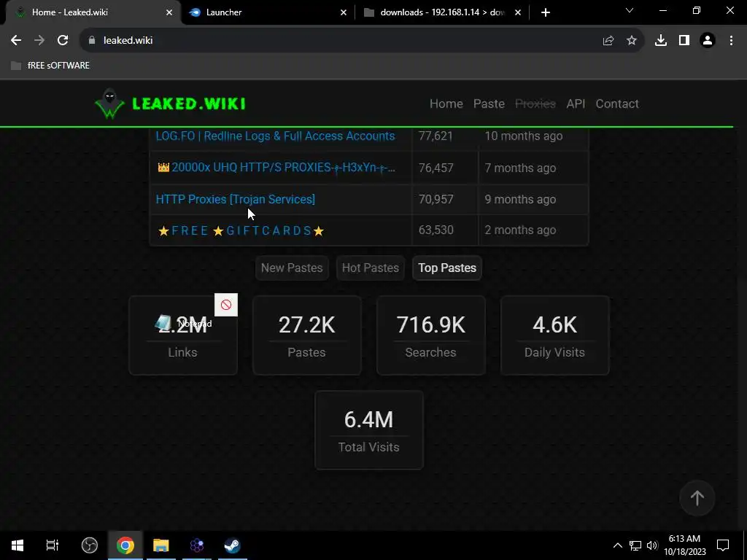747x560 pixels.
Task: Open LOG.FO Redline Logs paste link
Action: pos(275,136)
